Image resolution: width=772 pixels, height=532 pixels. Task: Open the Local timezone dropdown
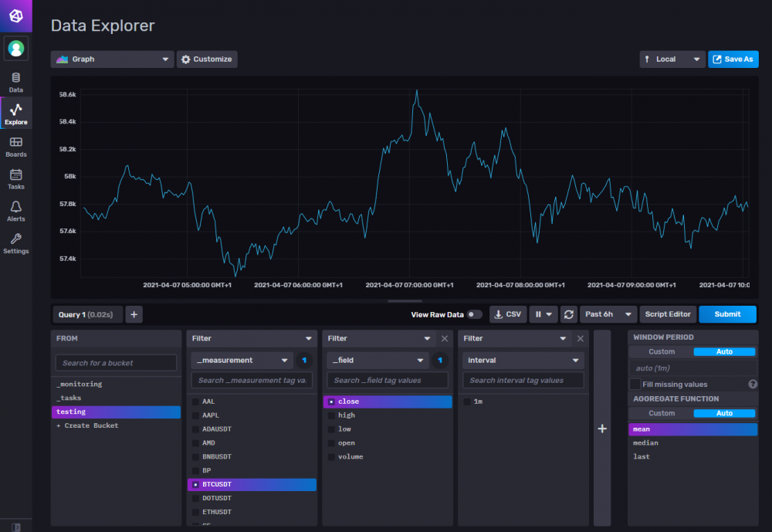pos(672,59)
